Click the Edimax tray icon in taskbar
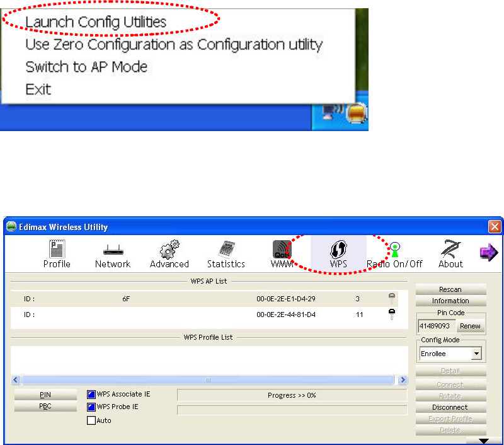The width and height of the screenshot is (504, 445). 357,113
